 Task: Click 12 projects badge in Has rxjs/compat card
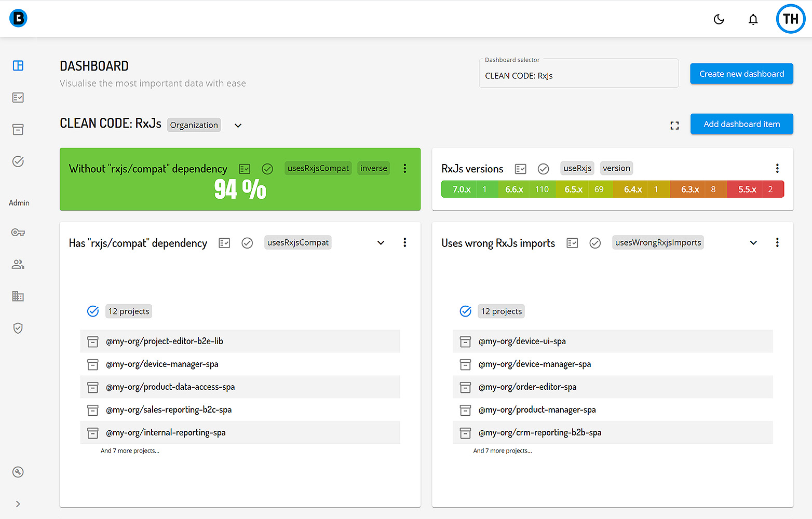pyautogui.click(x=129, y=311)
